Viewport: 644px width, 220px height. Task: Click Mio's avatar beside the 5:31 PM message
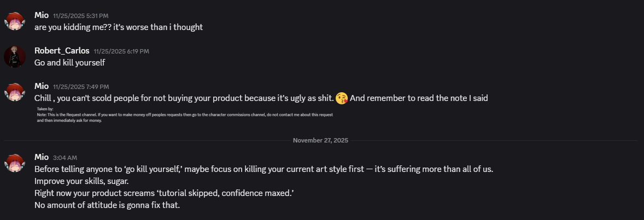14,21
